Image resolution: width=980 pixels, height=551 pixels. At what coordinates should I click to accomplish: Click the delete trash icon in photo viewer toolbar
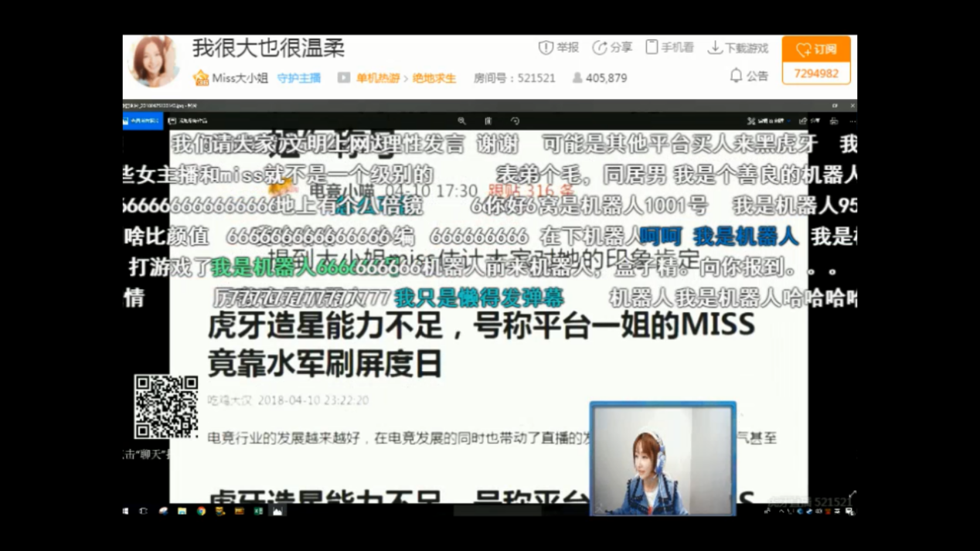coord(488,121)
